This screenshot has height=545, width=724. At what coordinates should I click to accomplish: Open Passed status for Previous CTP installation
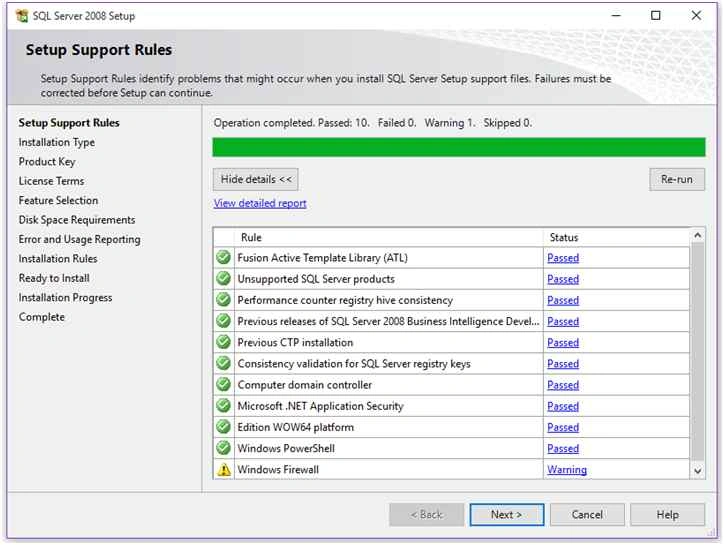click(x=563, y=343)
